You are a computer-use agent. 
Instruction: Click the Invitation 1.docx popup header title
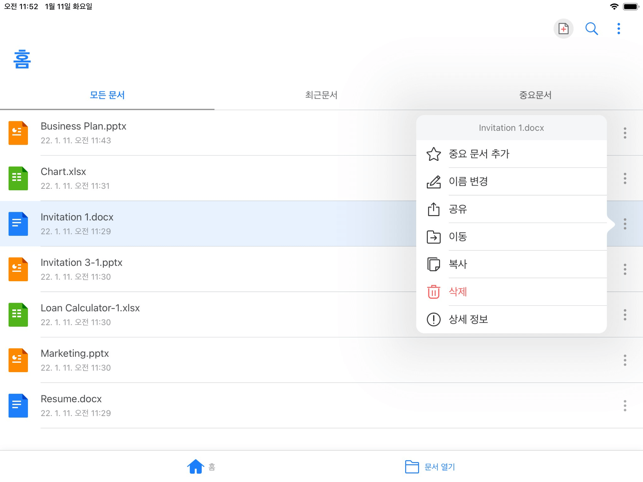pyautogui.click(x=511, y=128)
